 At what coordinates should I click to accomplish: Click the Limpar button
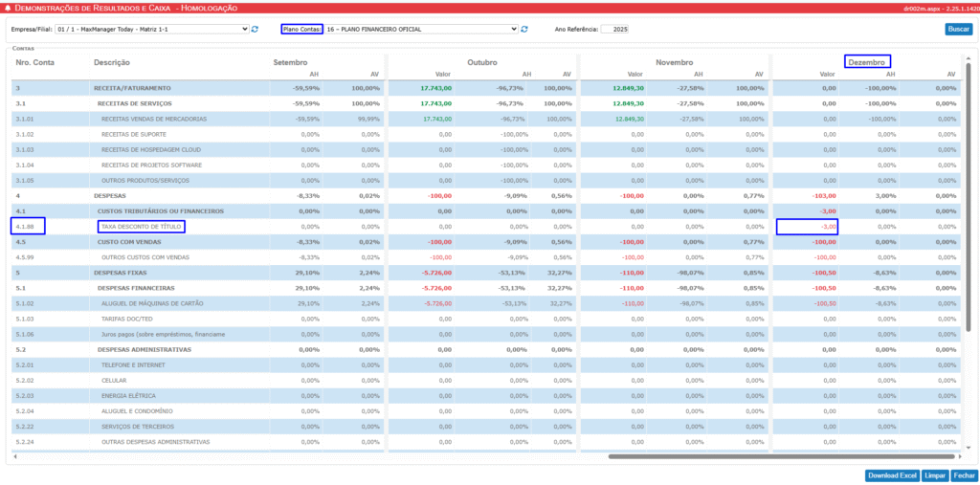(x=935, y=475)
